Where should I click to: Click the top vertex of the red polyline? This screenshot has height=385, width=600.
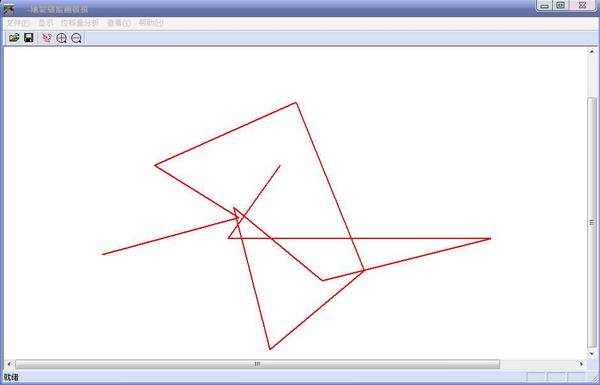point(296,103)
